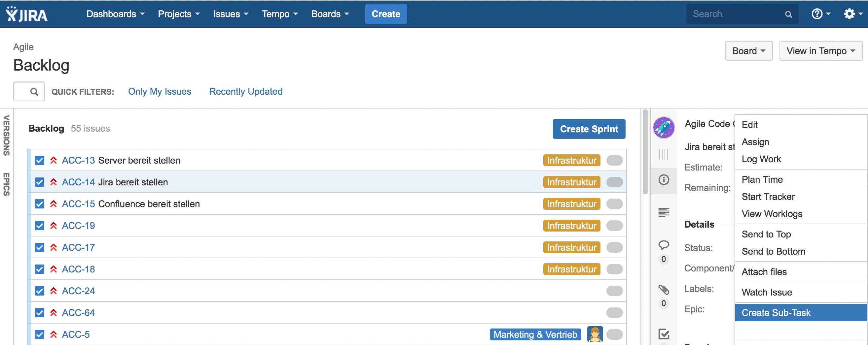Image resolution: width=868 pixels, height=345 pixels.
Task: Toggle checkbox for ACC-19
Action: pyautogui.click(x=39, y=226)
